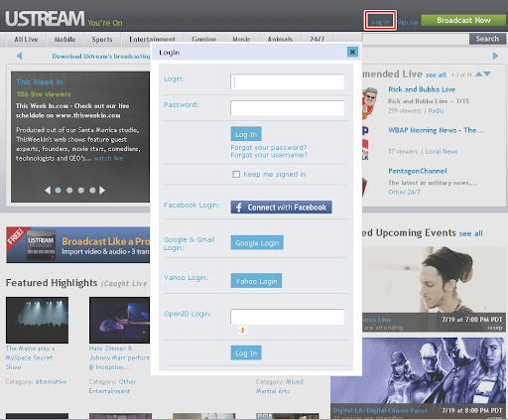
Task: Open the Mobile tab
Action: pos(64,40)
